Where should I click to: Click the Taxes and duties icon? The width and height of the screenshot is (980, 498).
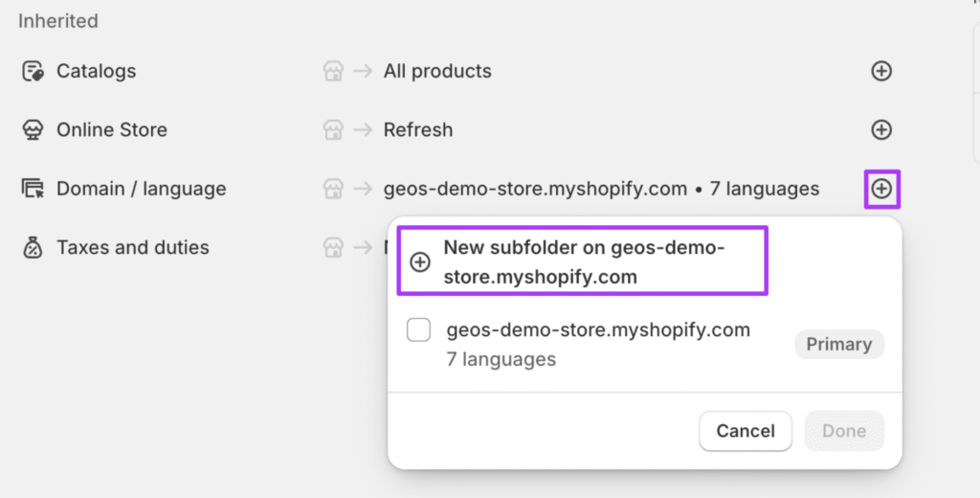coord(33,248)
